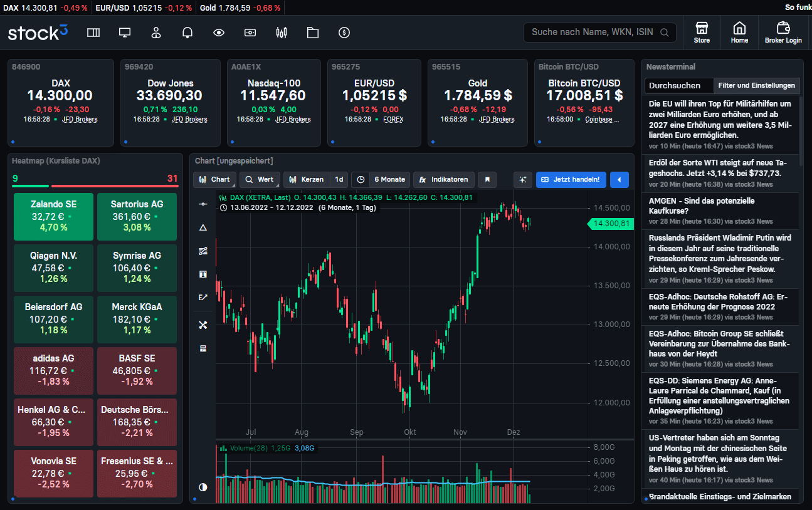
Task: Open the Indikatoren menu
Action: (443, 180)
